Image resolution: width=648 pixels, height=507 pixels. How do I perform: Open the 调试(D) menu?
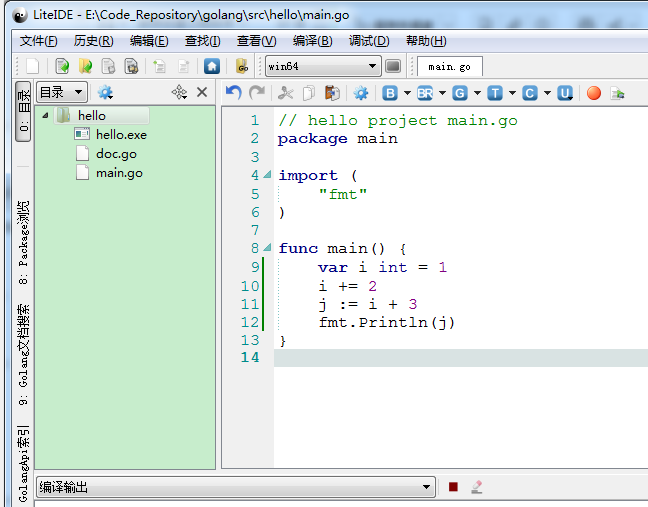pos(369,41)
